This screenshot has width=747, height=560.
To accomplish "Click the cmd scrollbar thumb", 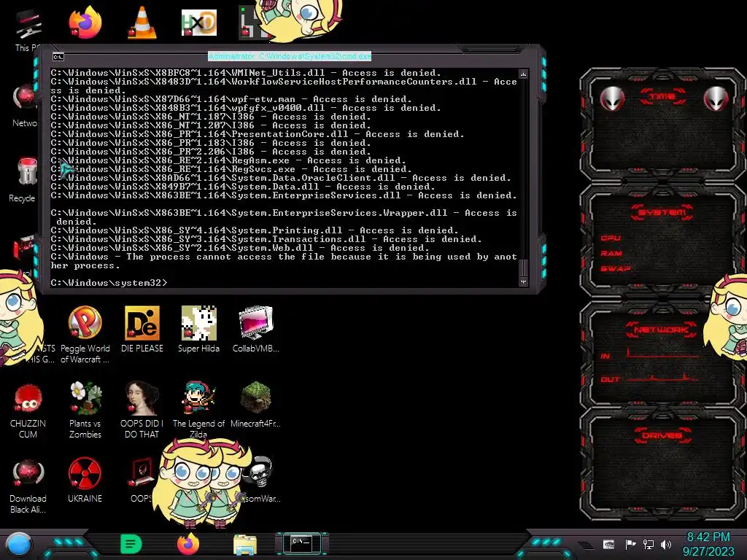I will 523,268.
